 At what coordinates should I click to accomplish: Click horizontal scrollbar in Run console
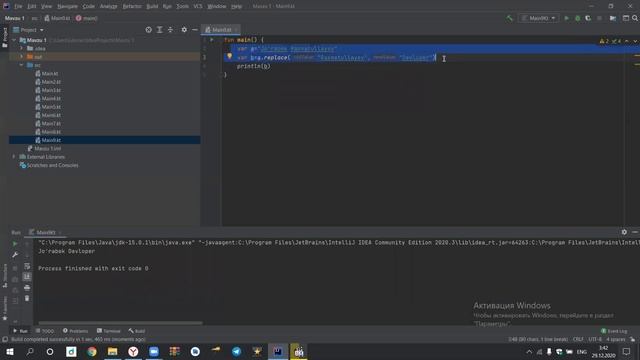click(120, 323)
